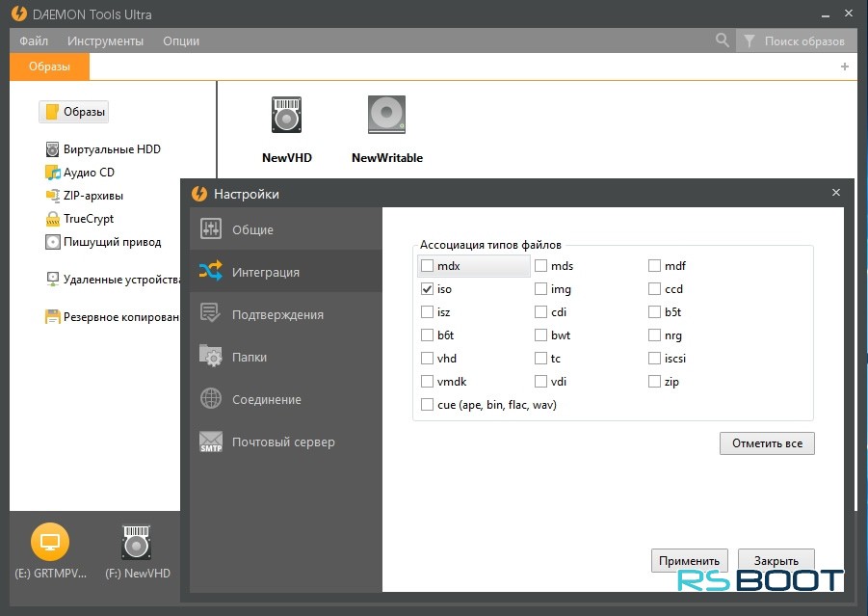The width and height of the screenshot is (868, 616).
Task: Open the Инструменты menu
Action: (x=105, y=41)
